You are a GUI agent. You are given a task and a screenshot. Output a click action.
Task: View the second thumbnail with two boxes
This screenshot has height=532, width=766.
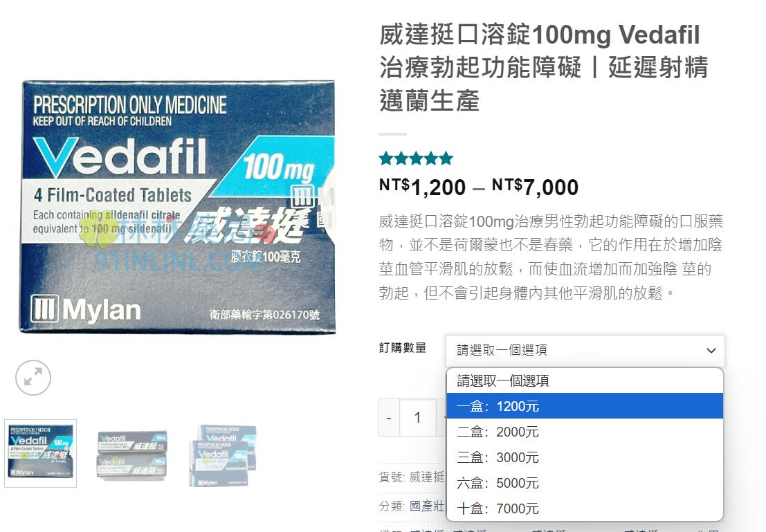(132, 455)
